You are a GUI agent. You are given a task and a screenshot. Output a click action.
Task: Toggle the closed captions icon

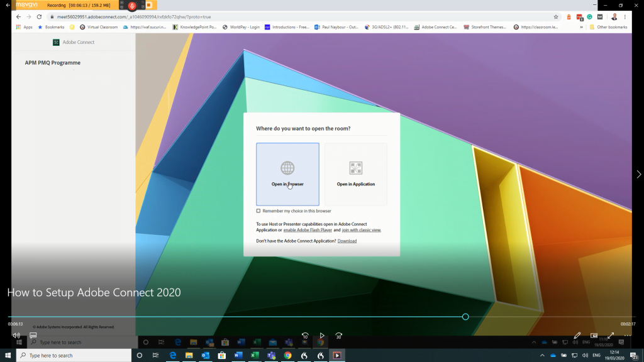click(x=33, y=336)
